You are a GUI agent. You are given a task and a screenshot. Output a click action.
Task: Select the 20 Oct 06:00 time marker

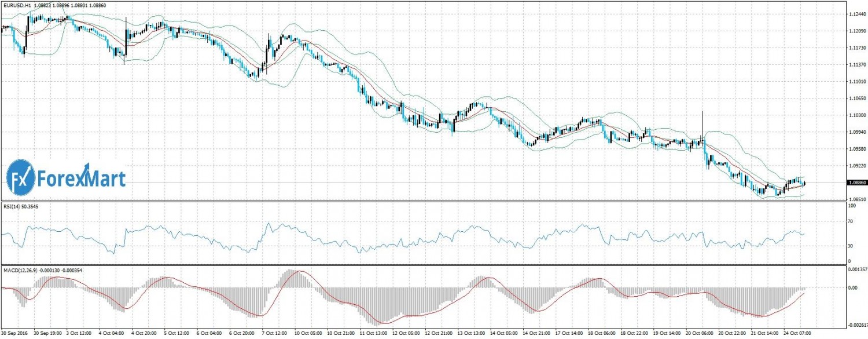[699, 334]
